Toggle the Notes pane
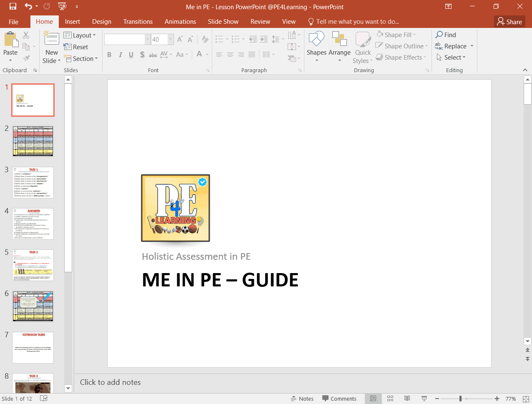This screenshot has height=404, width=532. pyautogui.click(x=302, y=399)
